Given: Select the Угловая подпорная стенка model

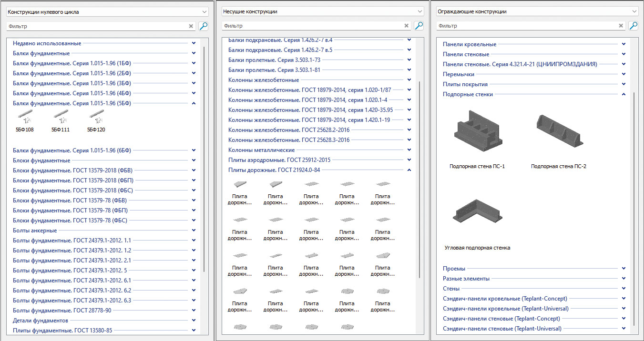Looking at the screenshot, I should point(477,224).
